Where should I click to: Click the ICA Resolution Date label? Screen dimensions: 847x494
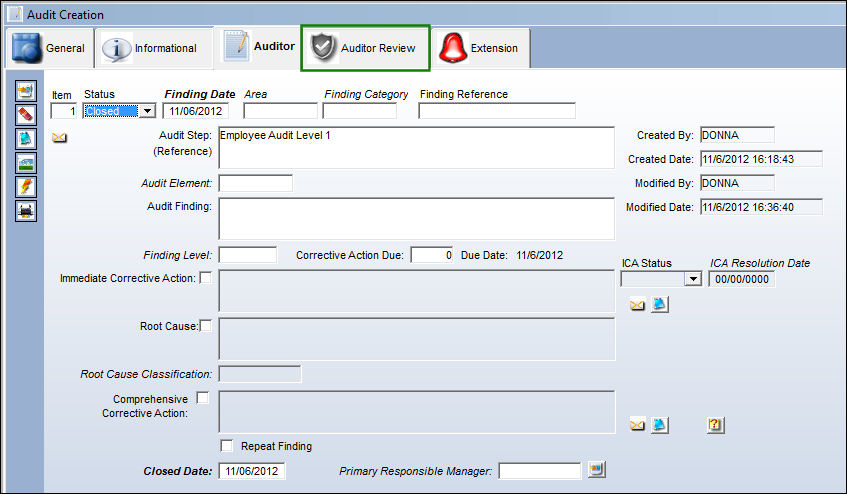tap(759, 263)
